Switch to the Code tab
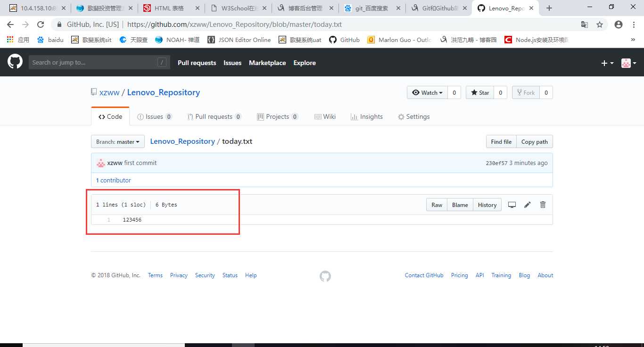 [110, 116]
